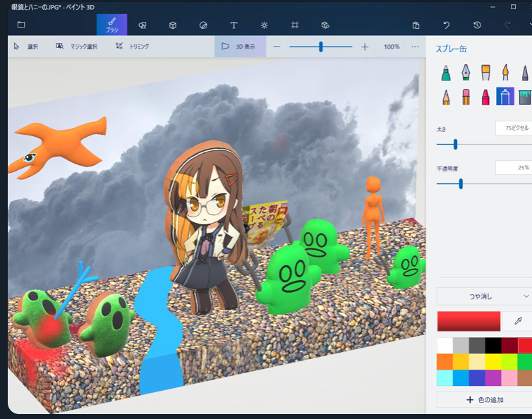Select the Watercolor brush
This screenshot has height=419, width=532.
505,73
